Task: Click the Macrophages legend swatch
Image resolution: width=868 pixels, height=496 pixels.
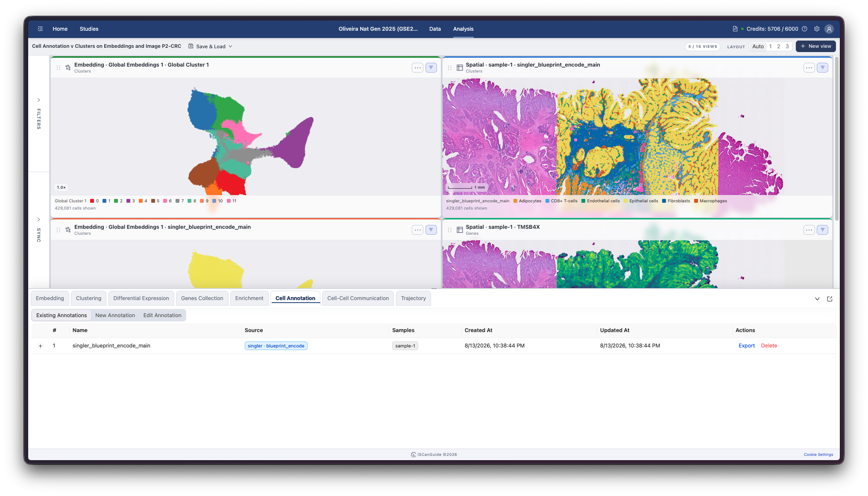Action: point(696,201)
